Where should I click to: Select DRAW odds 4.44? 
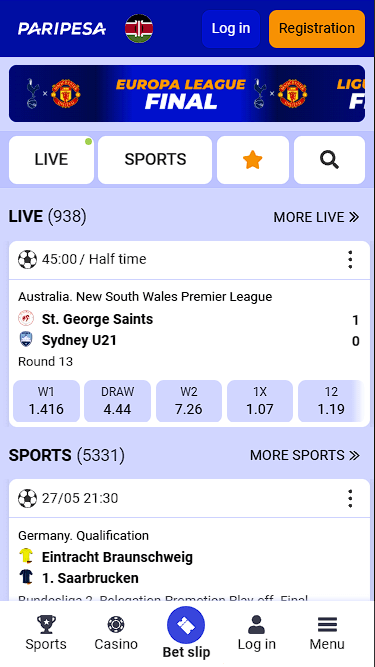(117, 401)
